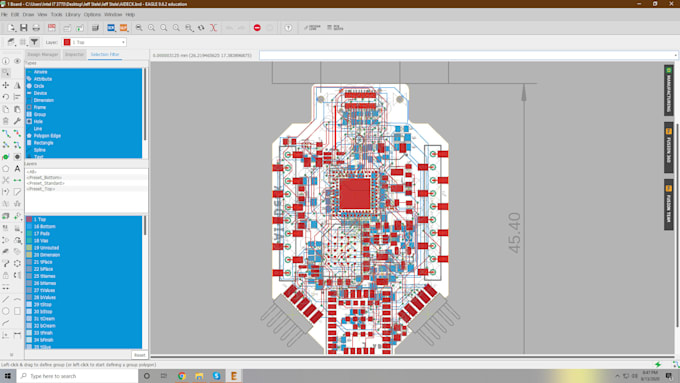Open the Library menu
The height and width of the screenshot is (383, 680).
pos(73,14)
